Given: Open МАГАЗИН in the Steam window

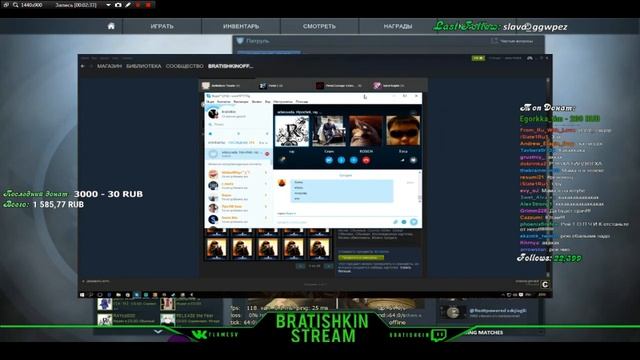Looking at the screenshot, I should (109, 66).
